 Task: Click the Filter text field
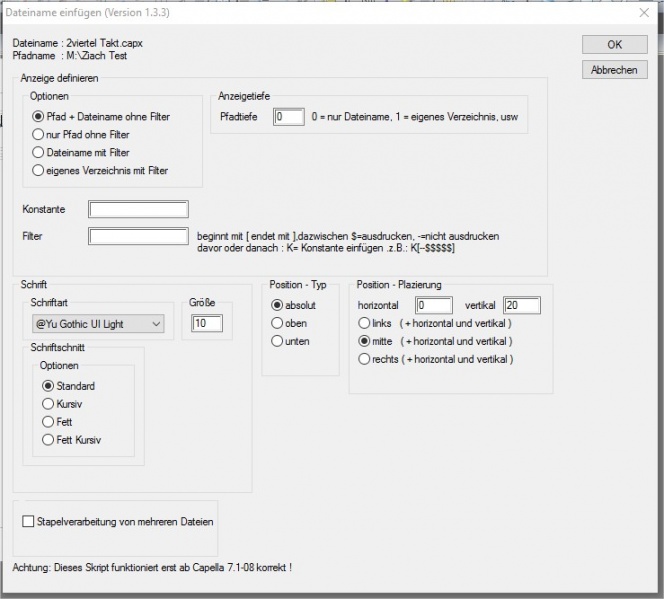[x=138, y=236]
